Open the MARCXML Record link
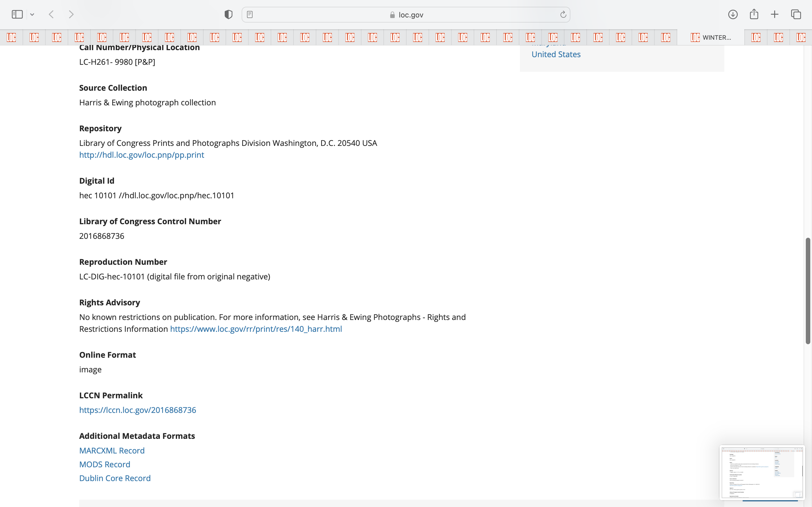The width and height of the screenshot is (812, 507). click(x=112, y=450)
